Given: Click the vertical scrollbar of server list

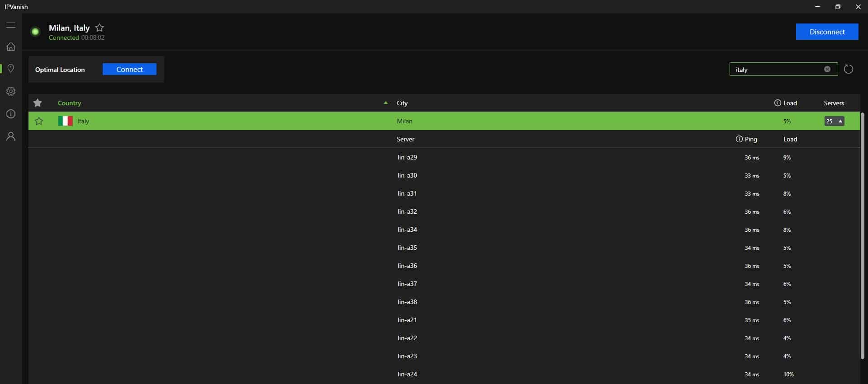Looking at the screenshot, I should point(862,236).
